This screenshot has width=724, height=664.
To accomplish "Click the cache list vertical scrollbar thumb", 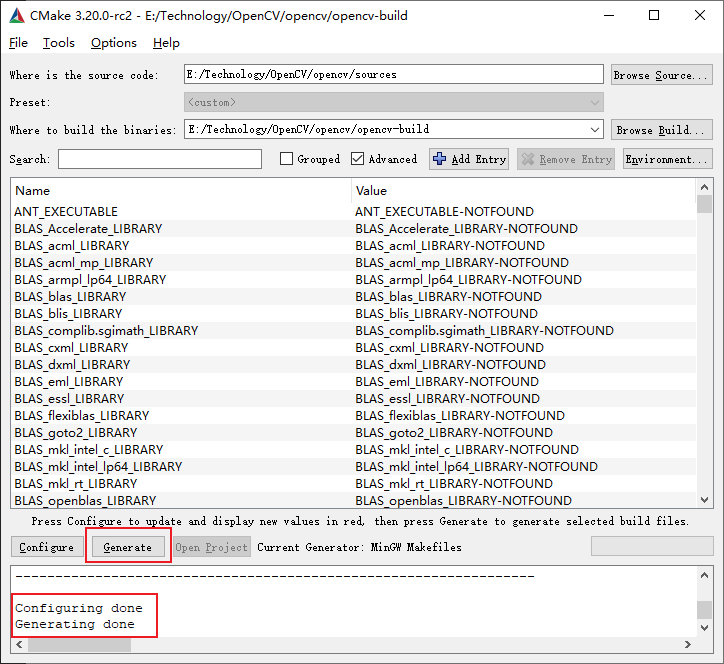I will 704,204.
